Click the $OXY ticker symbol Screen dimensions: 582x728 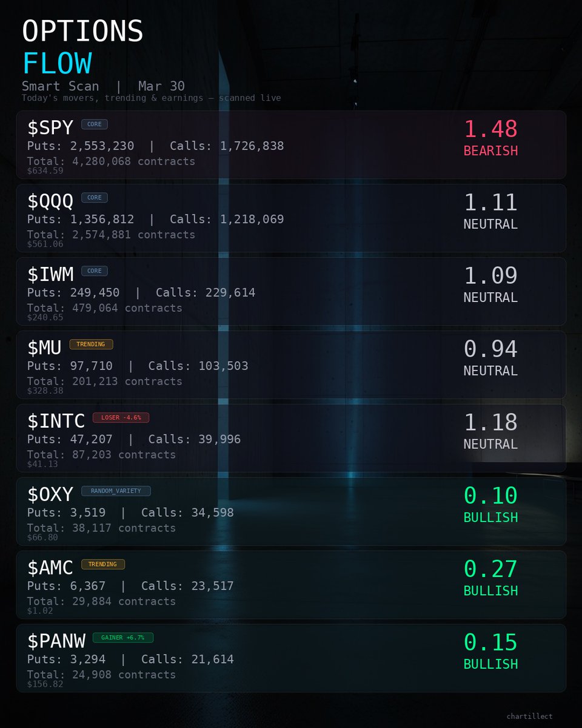click(50, 494)
